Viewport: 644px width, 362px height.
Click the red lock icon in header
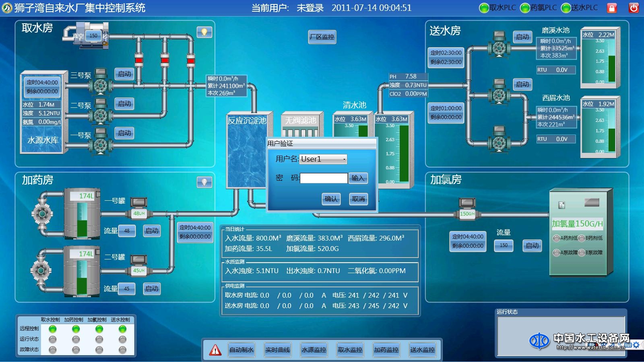[611, 8]
